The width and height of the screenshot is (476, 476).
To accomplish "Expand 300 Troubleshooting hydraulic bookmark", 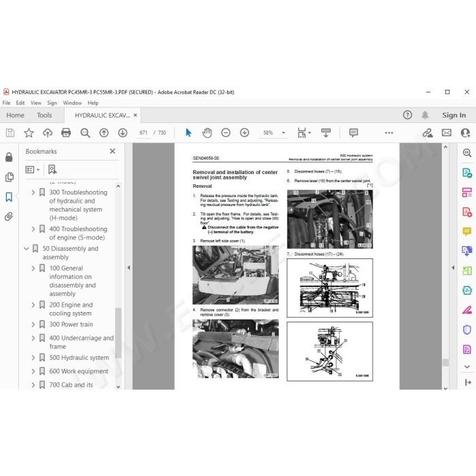I will 33,192.
